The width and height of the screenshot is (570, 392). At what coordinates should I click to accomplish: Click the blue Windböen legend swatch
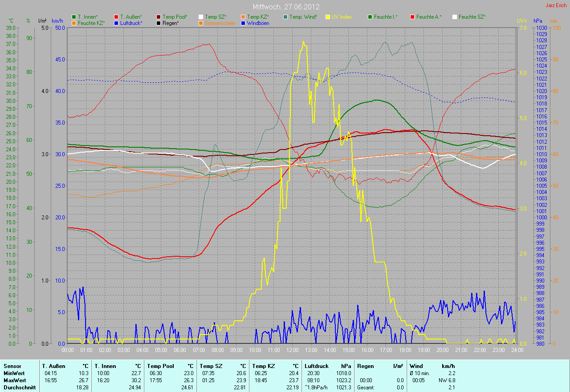[x=243, y=23]
